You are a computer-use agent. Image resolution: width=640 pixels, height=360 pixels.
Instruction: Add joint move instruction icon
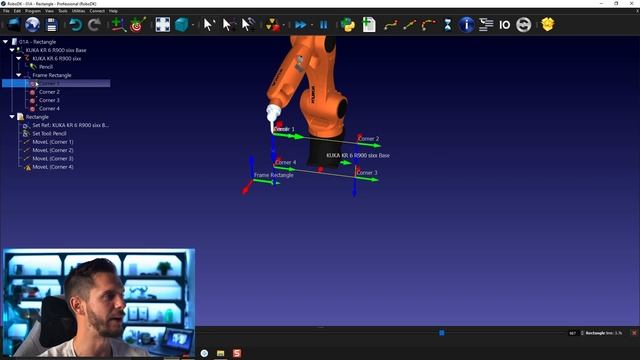pyautogui.click(x=391, y=25)
